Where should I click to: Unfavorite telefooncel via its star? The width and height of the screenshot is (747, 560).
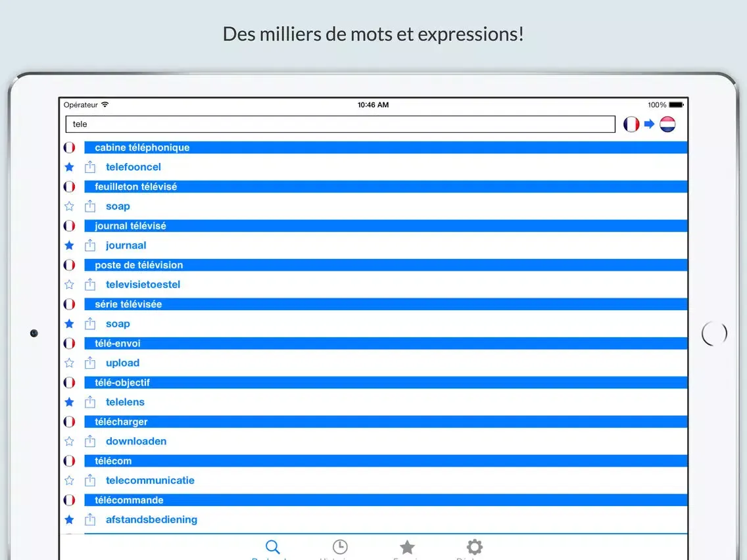pos(69,167)
